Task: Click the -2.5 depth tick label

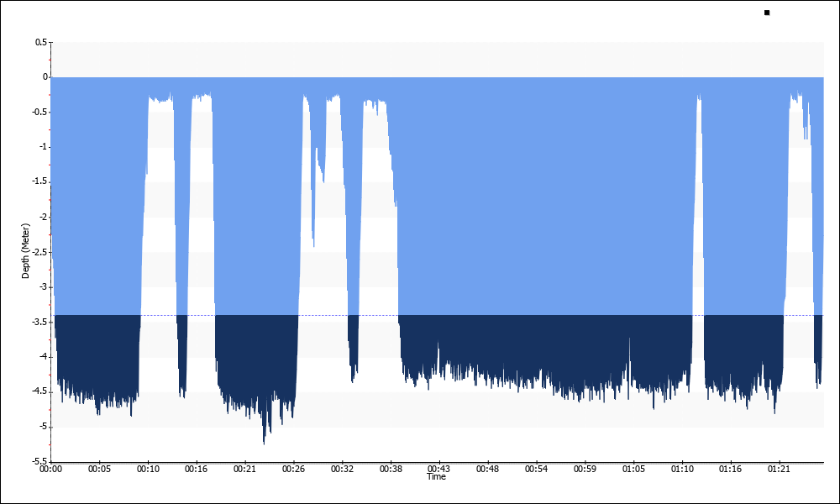Action: pyautogui.click(x=40, y=252)
